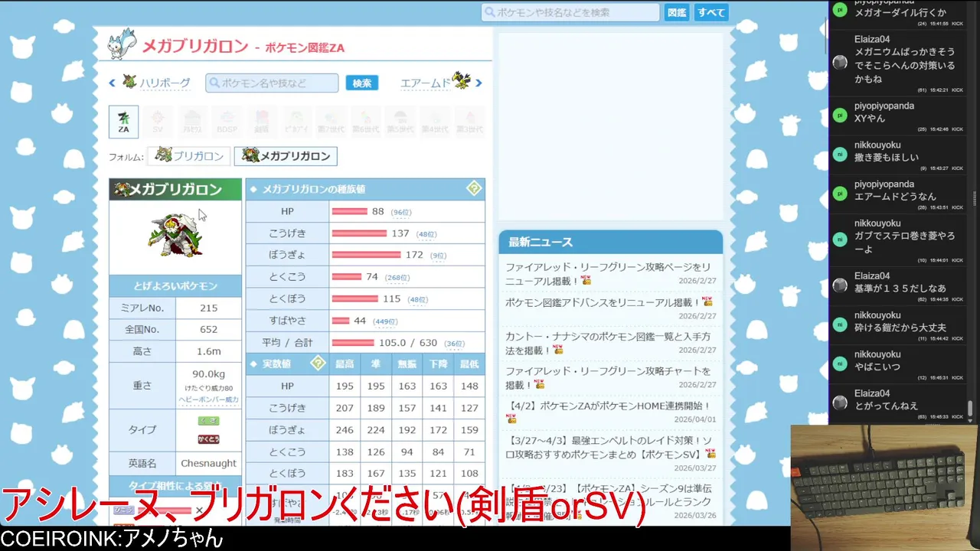Open news: ファイアレッド・リーフグリーン攻略チャートを掲載
The image size is (980, 551).
click(x=609, y=377)
